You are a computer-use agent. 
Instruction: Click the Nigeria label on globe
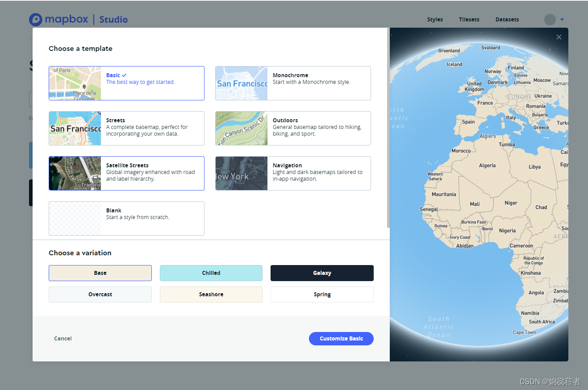507,231
